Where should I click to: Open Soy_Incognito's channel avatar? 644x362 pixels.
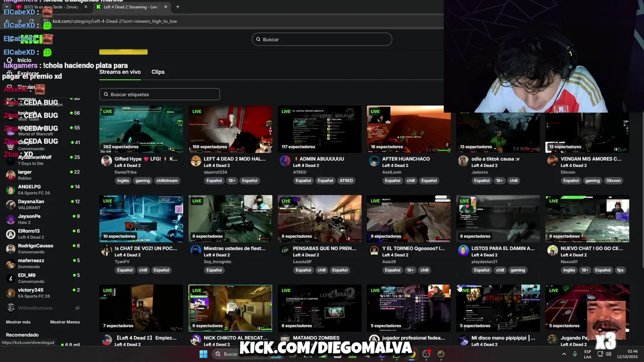(x=196, y=250)
